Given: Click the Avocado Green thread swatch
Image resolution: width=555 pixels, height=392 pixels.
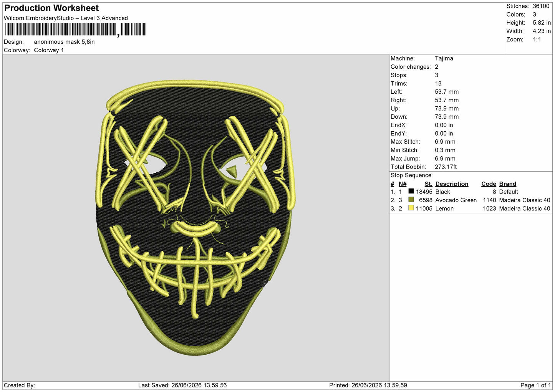Looking at the screenshot, I should tap(411, 200).
